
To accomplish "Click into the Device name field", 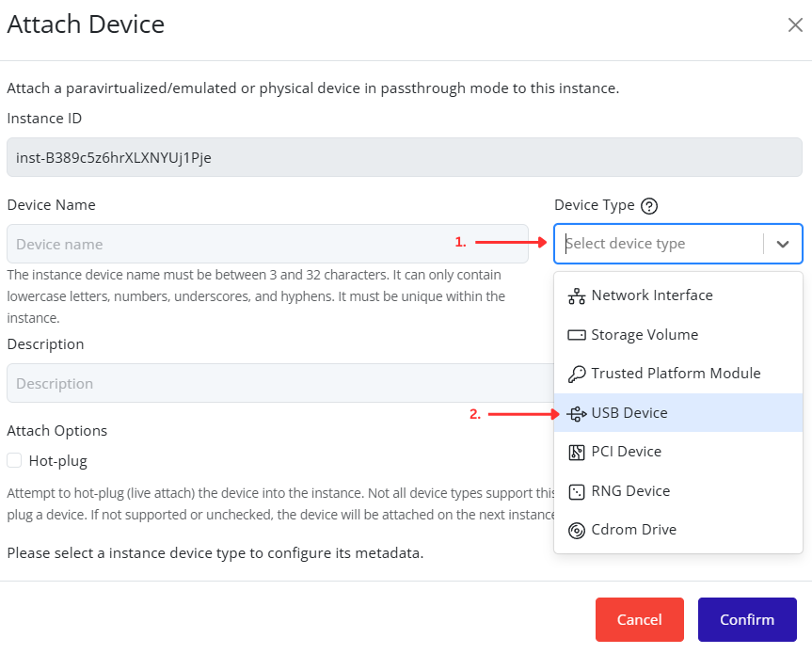I will click(x=267, y=244).
